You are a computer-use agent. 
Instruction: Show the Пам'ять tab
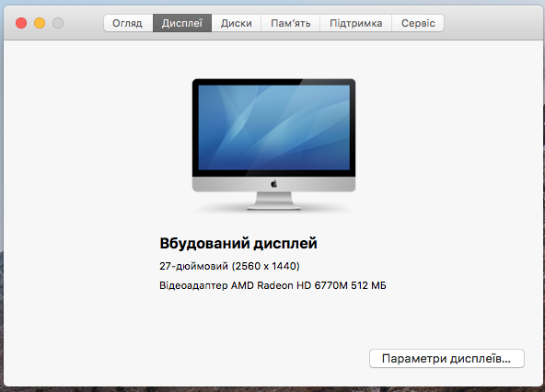click(291, 23)
